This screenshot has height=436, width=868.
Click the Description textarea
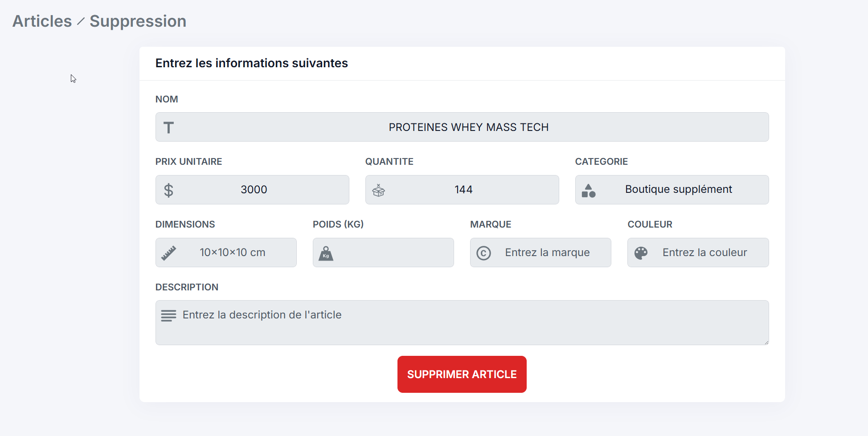(x=462, y=322)
